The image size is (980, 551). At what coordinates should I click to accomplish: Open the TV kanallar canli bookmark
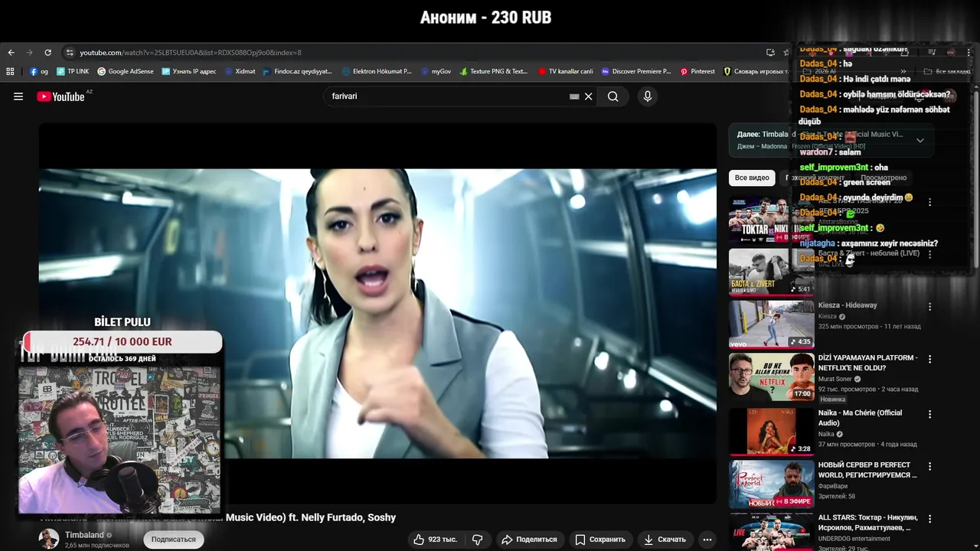(x=566, y=71)
